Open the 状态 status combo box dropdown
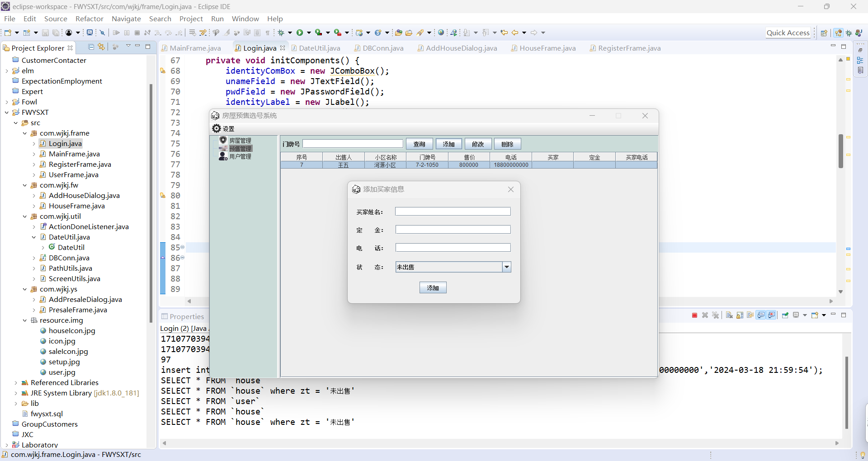Viewport: 868px width, 461px height. pyautogui.click(x=507, y=267)
